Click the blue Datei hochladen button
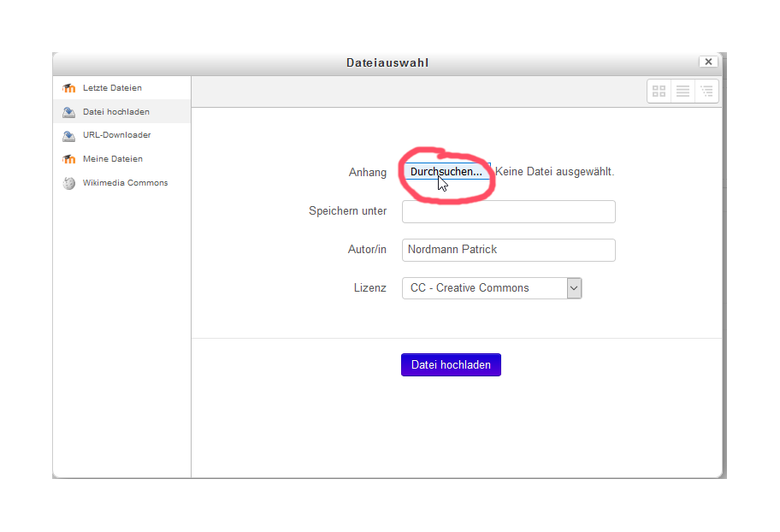 [451, 364]
